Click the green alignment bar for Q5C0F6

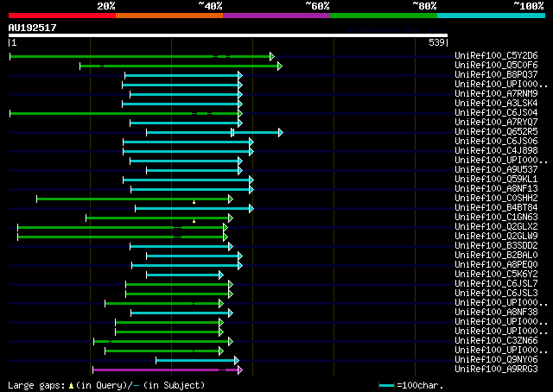179,66
